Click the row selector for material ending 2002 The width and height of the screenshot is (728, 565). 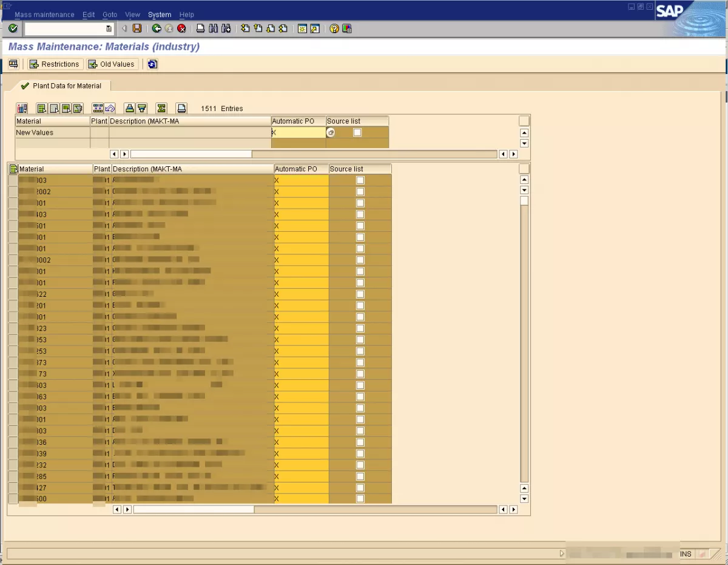pos(13,192)
